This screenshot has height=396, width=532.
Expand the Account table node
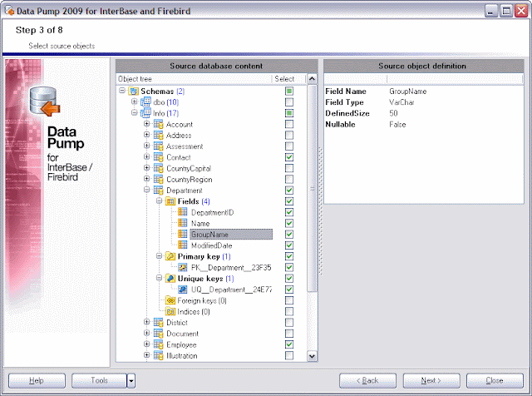tap(146, 124)
